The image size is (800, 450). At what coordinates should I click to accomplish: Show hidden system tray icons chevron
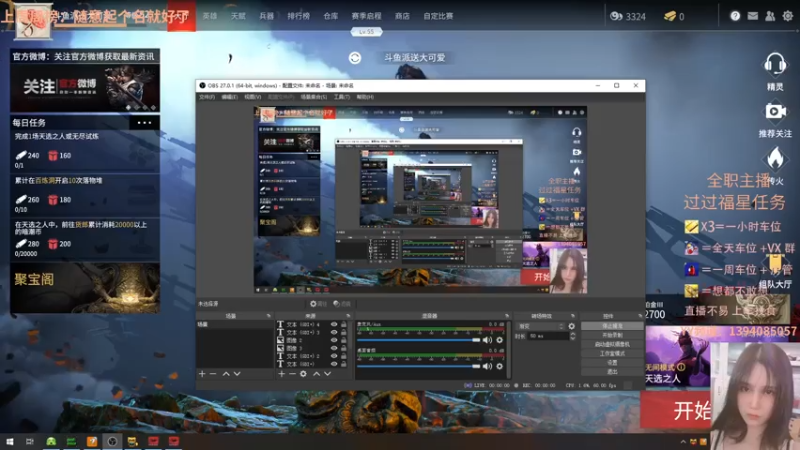tap(683, 442)
